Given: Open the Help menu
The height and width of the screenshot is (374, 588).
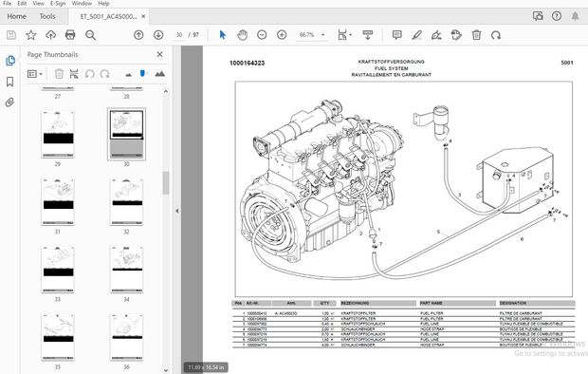Looking at the screenshot, I should (x=103, y=4).
